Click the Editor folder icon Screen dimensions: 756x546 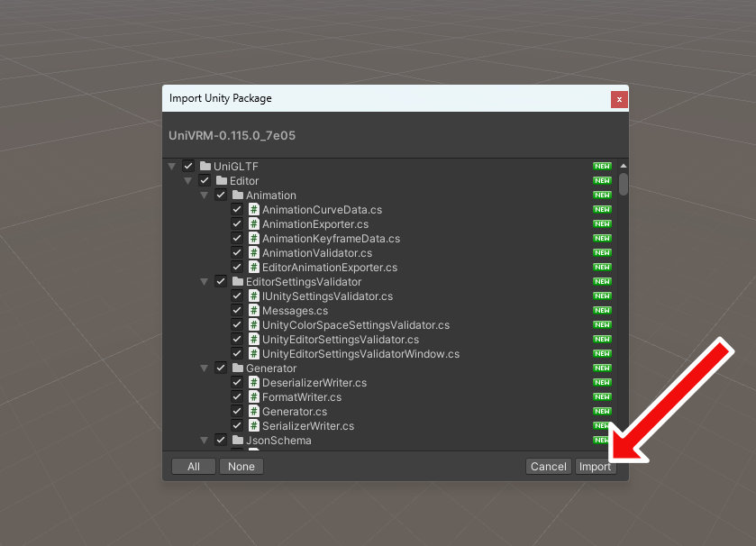click(222, 181)
